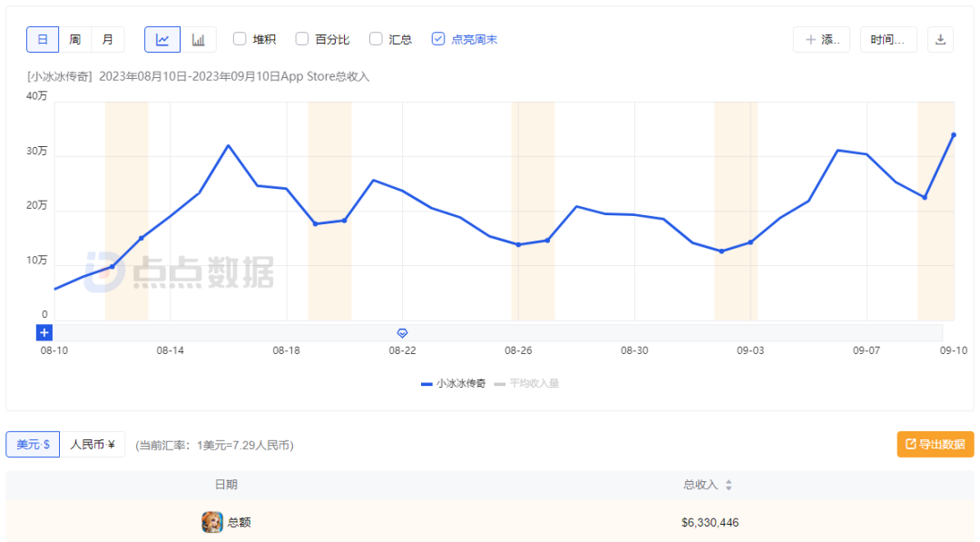Image resolution: width=980 pixels, height=542 pixels.
Task: Switch to bar chart view icon
Action: click(x=198, y=40)
